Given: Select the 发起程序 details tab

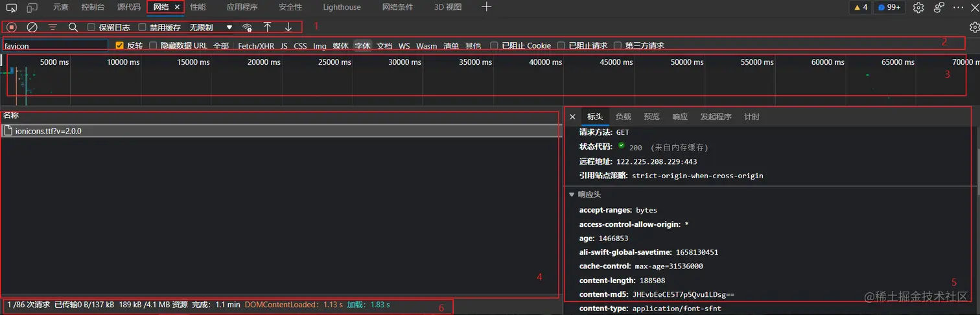Looking at the screenshot, I should click(716, 117).
